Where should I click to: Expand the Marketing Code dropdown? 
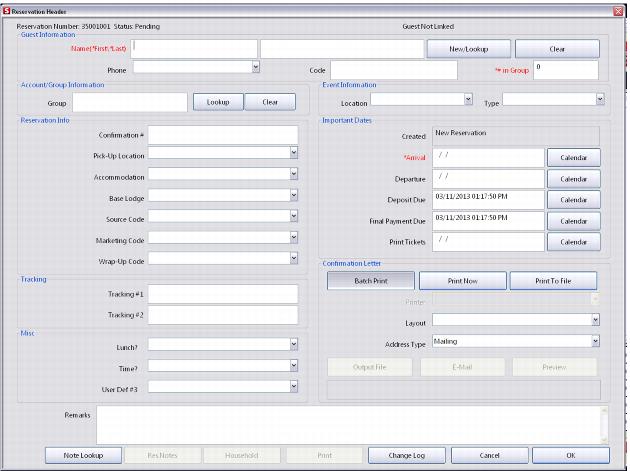[294, 237]
